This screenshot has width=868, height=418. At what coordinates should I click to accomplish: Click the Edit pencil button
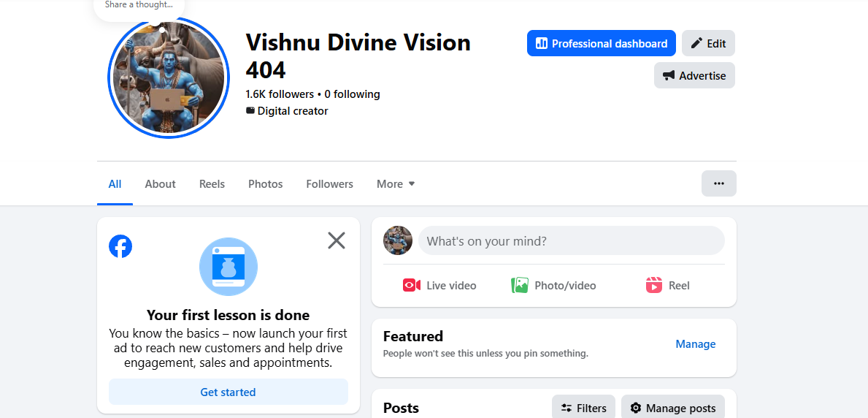click(708, 43)
